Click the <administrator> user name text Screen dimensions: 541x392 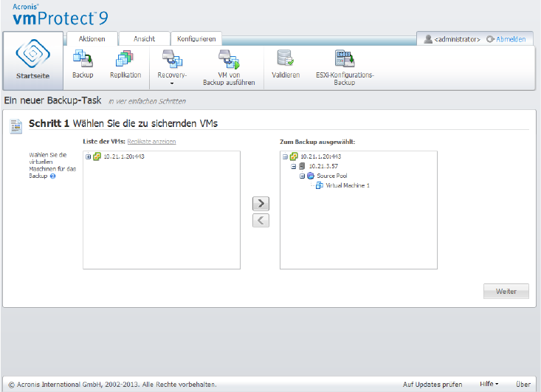[457, 39]
